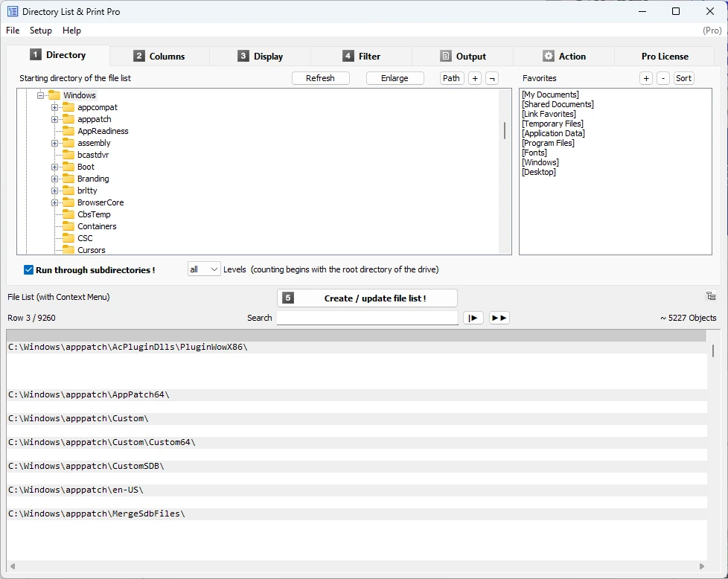Toggle Run through subdirectories checkbox
Screen dimensions: 728x579
tap(29, 269)
